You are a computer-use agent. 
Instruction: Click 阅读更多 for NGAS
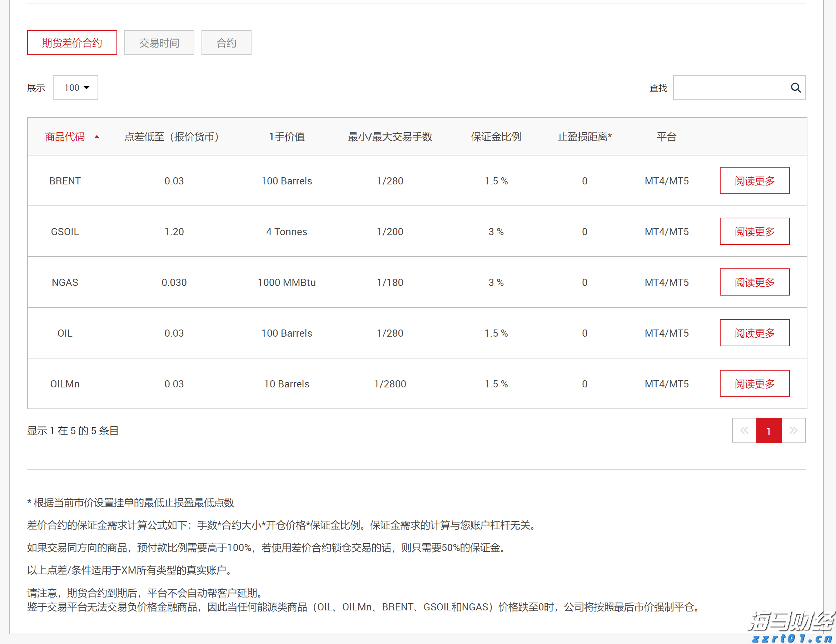(x=755, y=282)
